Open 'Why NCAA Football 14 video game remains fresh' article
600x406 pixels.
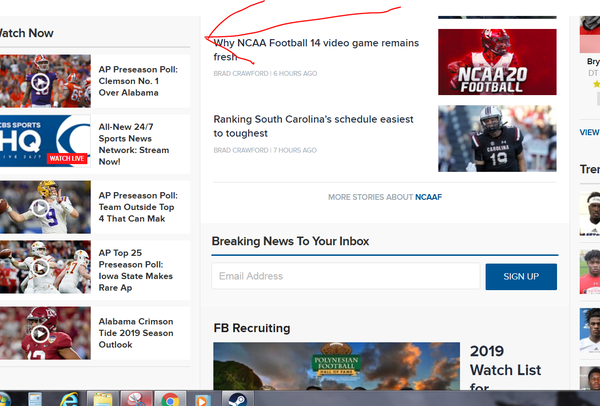coord(316,50)
